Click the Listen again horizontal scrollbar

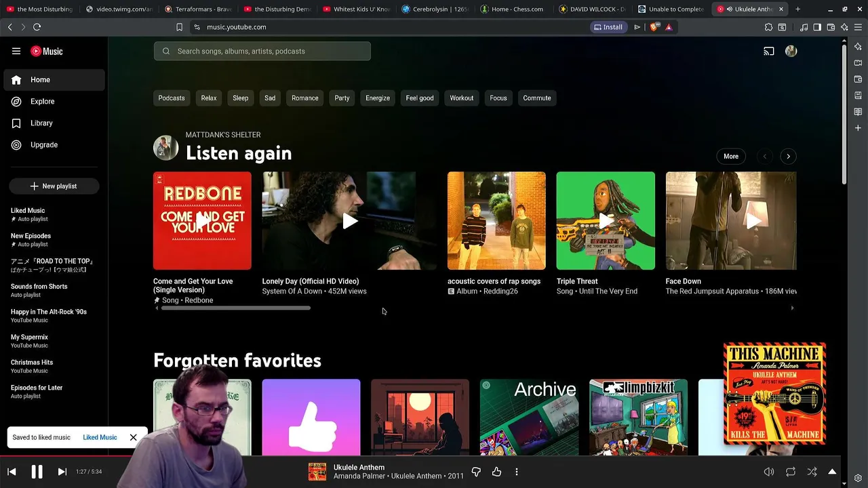point(236,308)
